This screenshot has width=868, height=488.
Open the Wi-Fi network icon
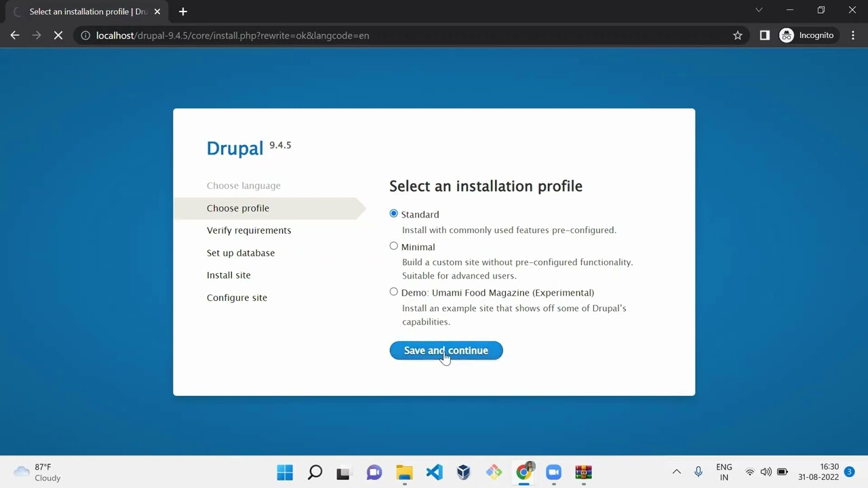tap(750, 472)
